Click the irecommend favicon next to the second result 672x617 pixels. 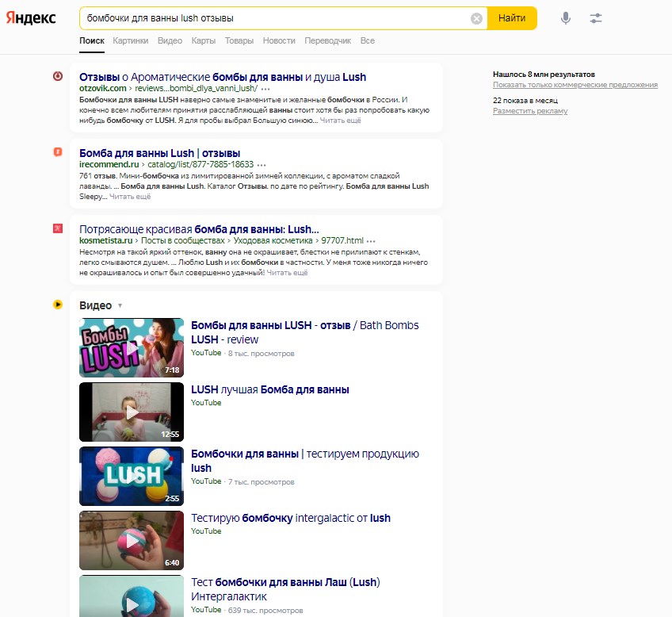coord(58,152)
